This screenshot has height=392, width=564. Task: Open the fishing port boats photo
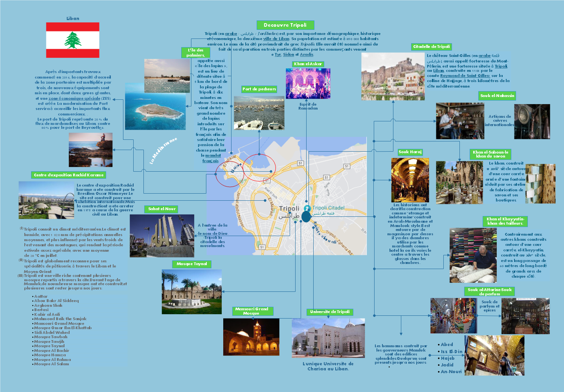click(259, 113)
